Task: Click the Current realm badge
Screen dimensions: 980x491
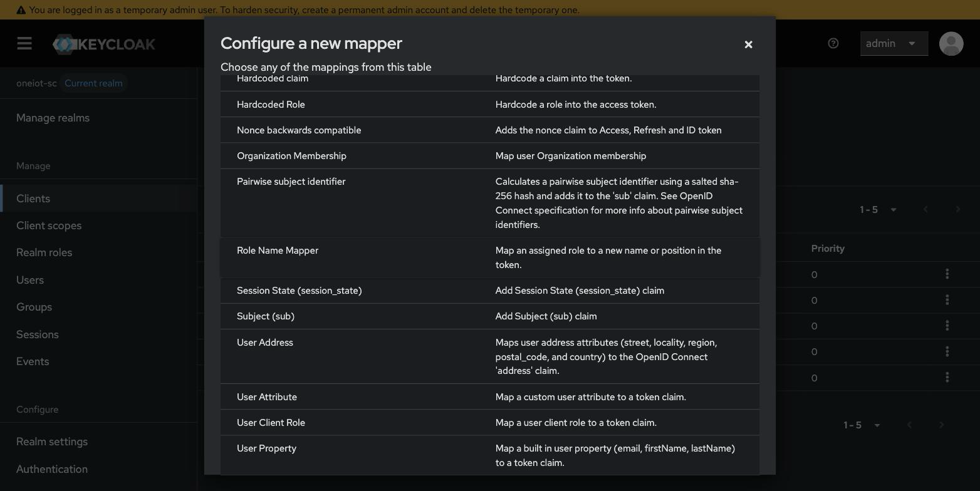Action: (93, 83)
